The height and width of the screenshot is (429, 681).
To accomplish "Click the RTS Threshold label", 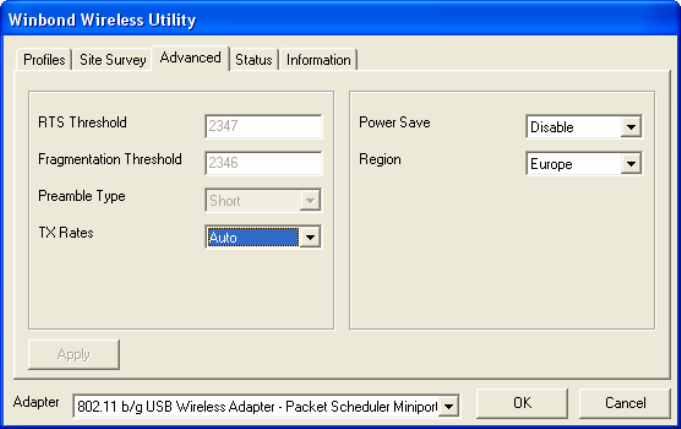I will click(83, 122).
